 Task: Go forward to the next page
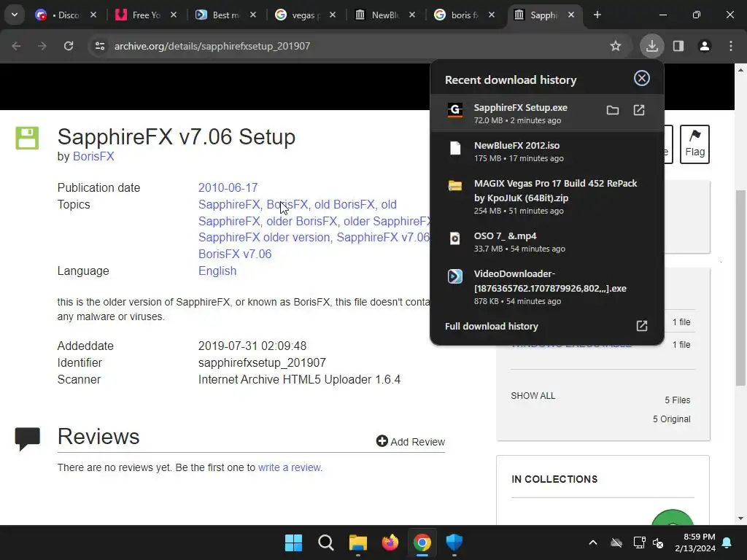[x=42, y=46]
